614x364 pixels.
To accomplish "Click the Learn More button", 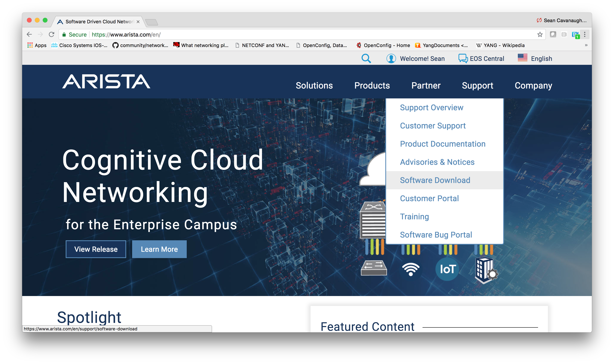I will [159, 249].
